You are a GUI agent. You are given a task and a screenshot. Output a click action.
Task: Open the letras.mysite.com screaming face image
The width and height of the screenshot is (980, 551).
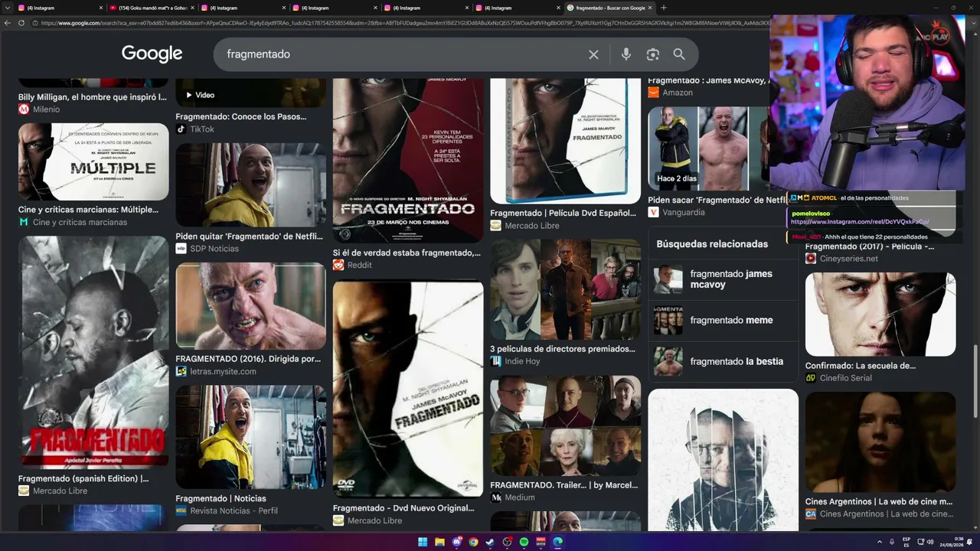(251, 306)
